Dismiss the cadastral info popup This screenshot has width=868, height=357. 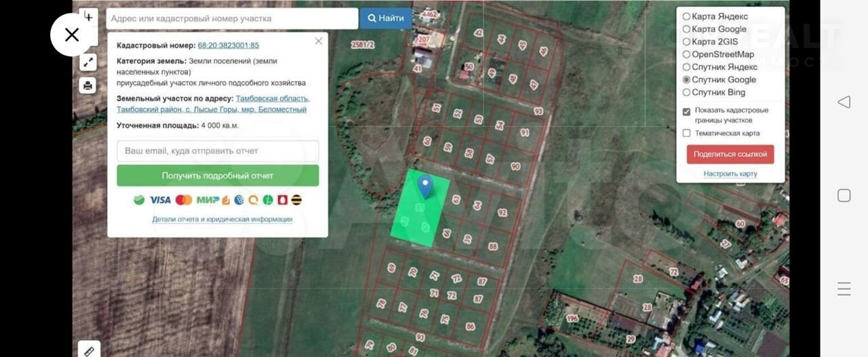coord(319,41)
